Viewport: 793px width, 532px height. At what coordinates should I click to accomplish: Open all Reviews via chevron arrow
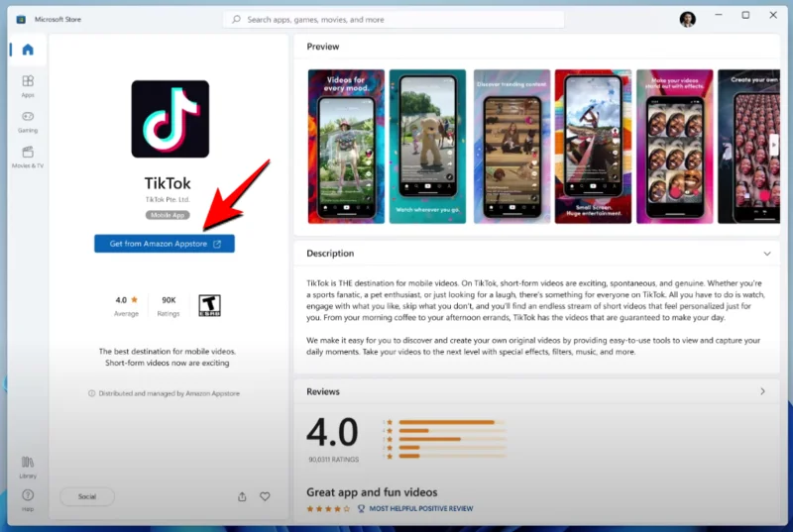(762, 391)
